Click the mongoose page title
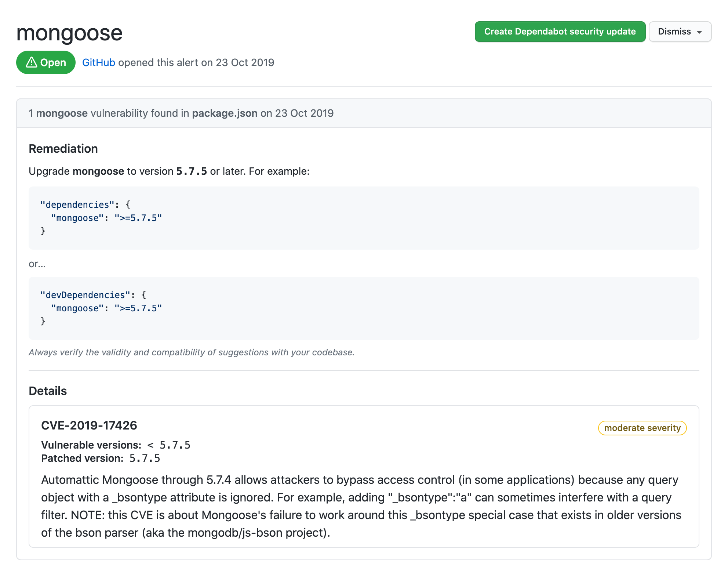728x569 pixels. click(69, 33)
